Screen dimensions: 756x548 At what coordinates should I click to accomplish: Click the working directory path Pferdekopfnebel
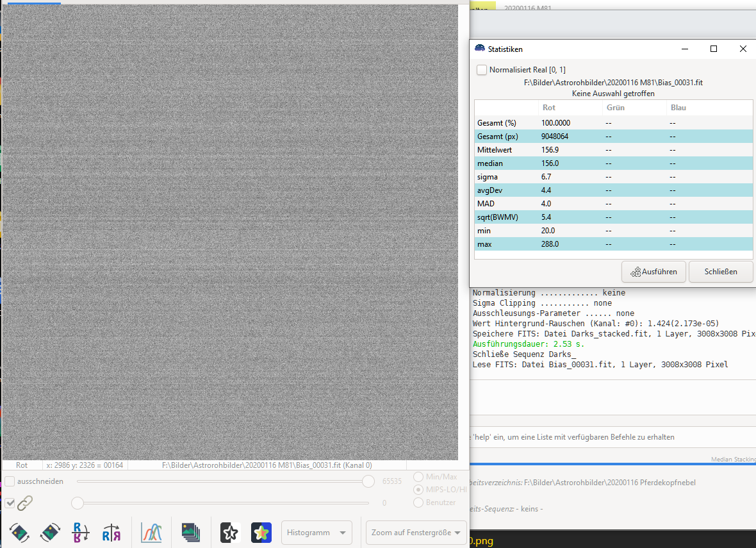609,483
